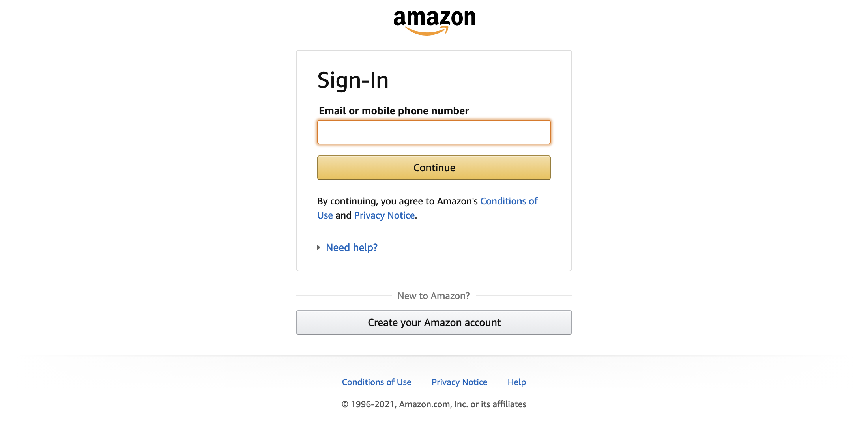Click the gold Continue bar to submit

pyautogui.click(x=434, y=167)
